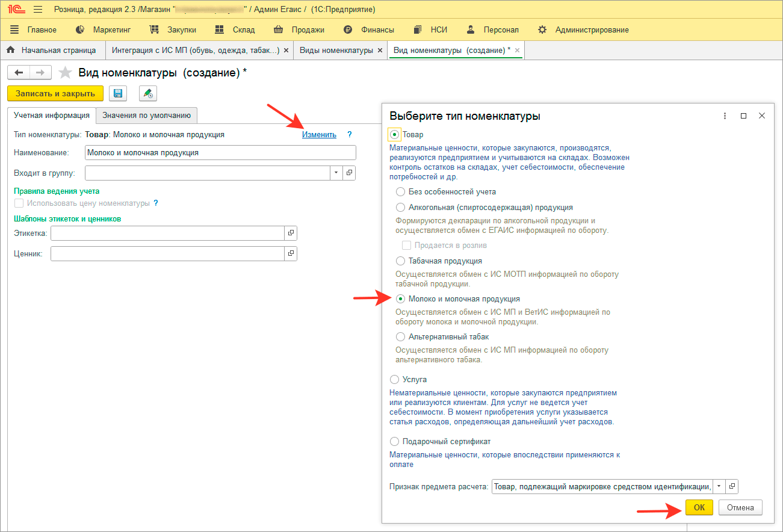
Task: Go back with the left arrow button
Action: click(19, 73)
